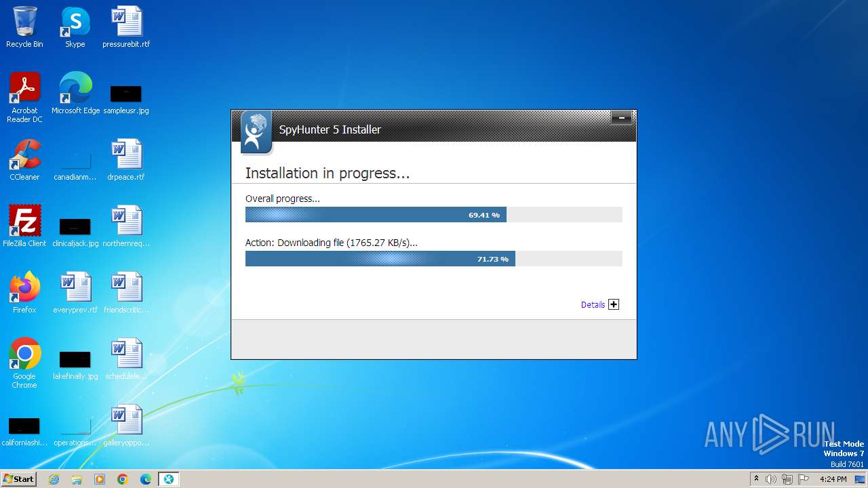Screen dimensions: 868x488
Task: Open Chrome from the taskbar
Action: pos(123,479)
